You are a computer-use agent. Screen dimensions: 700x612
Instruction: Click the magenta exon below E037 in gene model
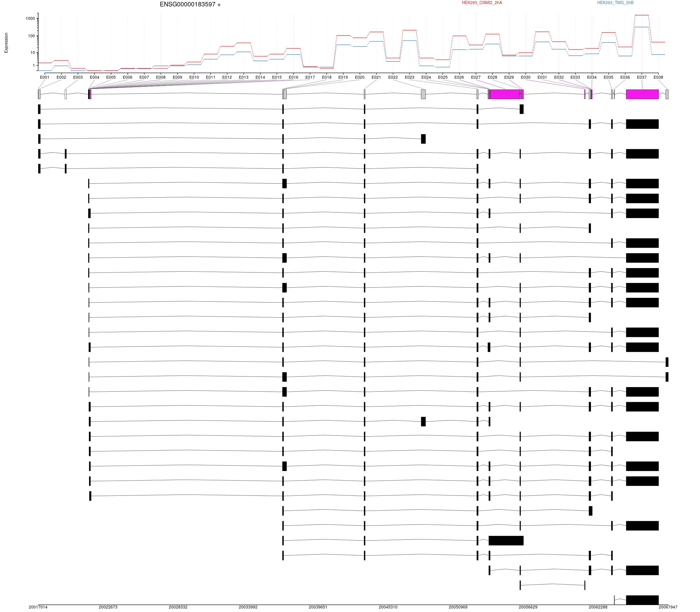pos(642,94)
